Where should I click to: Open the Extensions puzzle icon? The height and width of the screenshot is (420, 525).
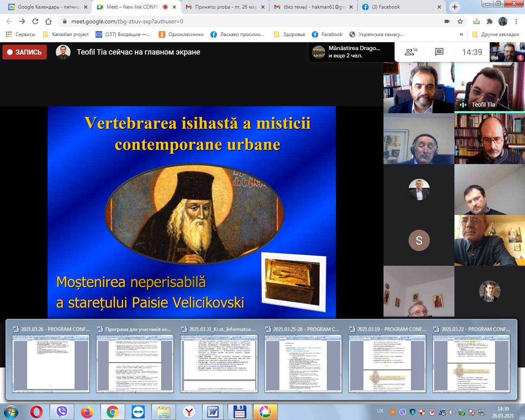coord(490,21)
